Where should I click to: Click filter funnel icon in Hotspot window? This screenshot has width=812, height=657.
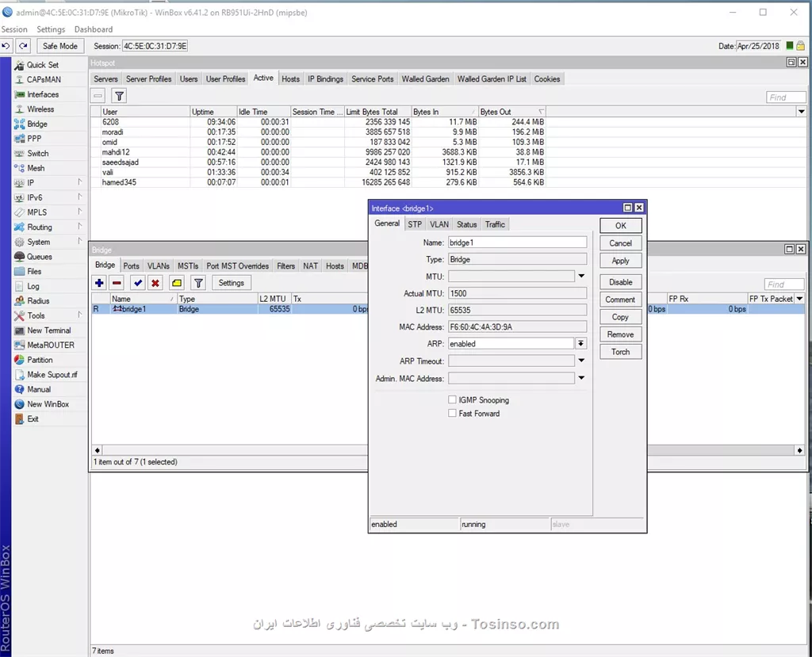tap(119, 96)
